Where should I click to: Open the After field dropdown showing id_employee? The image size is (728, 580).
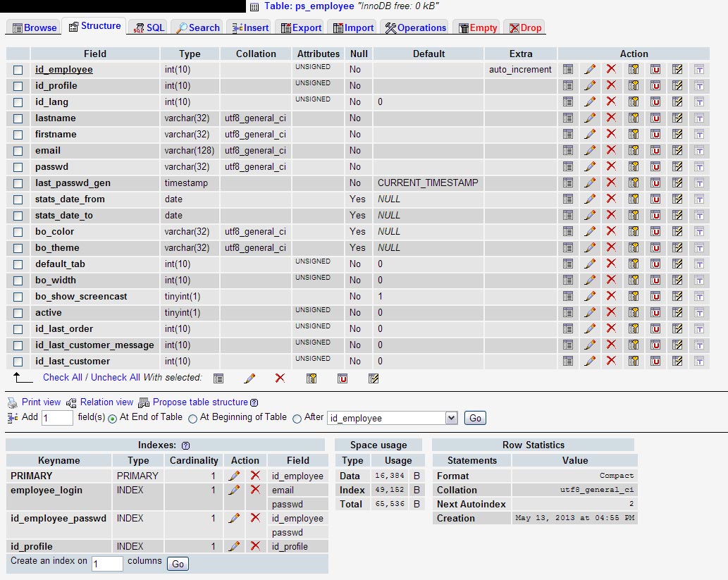(x=393, y=418)
